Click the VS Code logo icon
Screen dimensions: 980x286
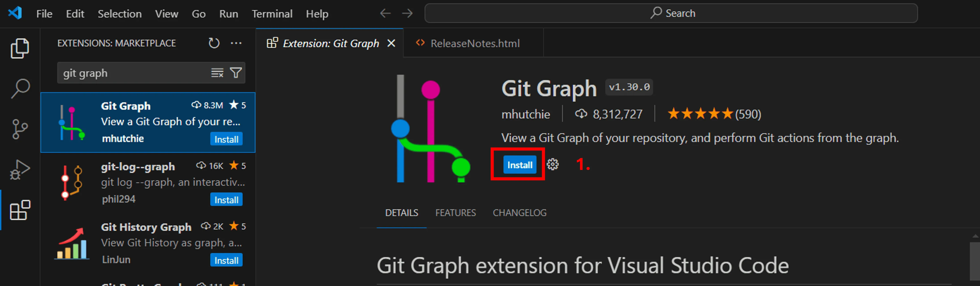15,13
